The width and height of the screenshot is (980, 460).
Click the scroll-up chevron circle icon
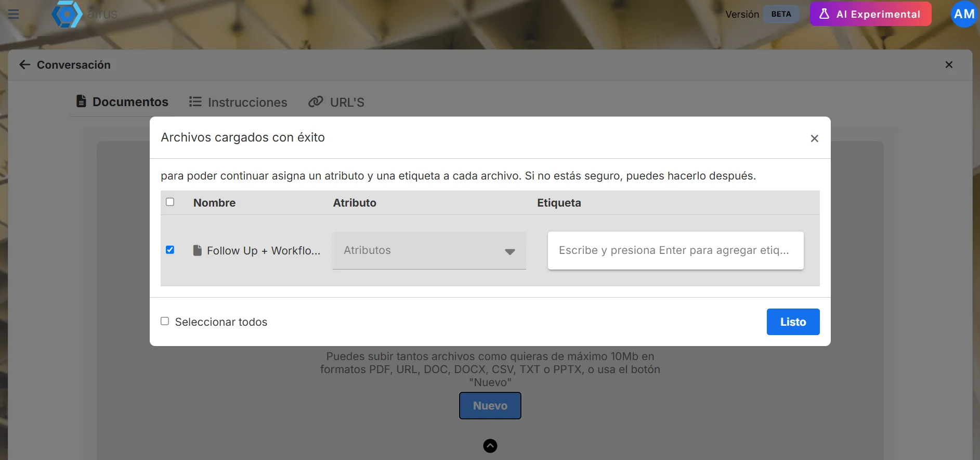[490, 446]
